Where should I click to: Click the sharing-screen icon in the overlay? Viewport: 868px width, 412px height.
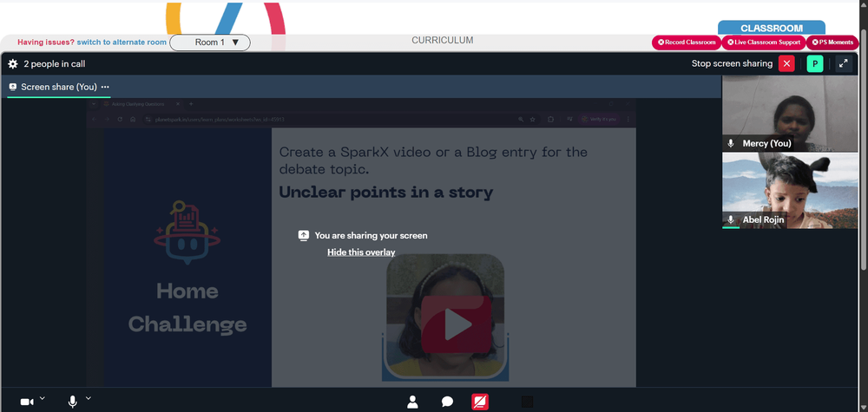(x=303, y=236)
